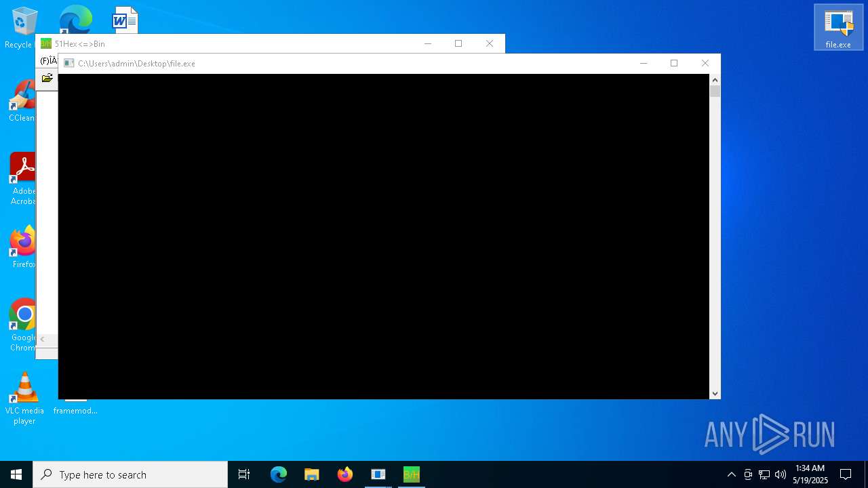The height and width of the screenshot is (488, 868).
Task: Maximize the file.exe console window
Action: tap(674, 63)
